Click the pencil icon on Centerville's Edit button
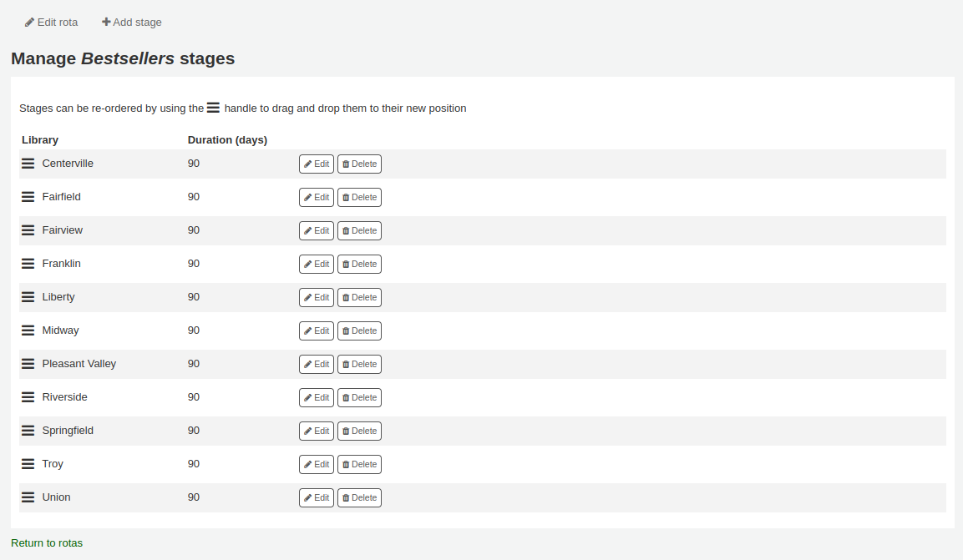The width and height of the screenshot is (963, 560). tap(307, 164)
